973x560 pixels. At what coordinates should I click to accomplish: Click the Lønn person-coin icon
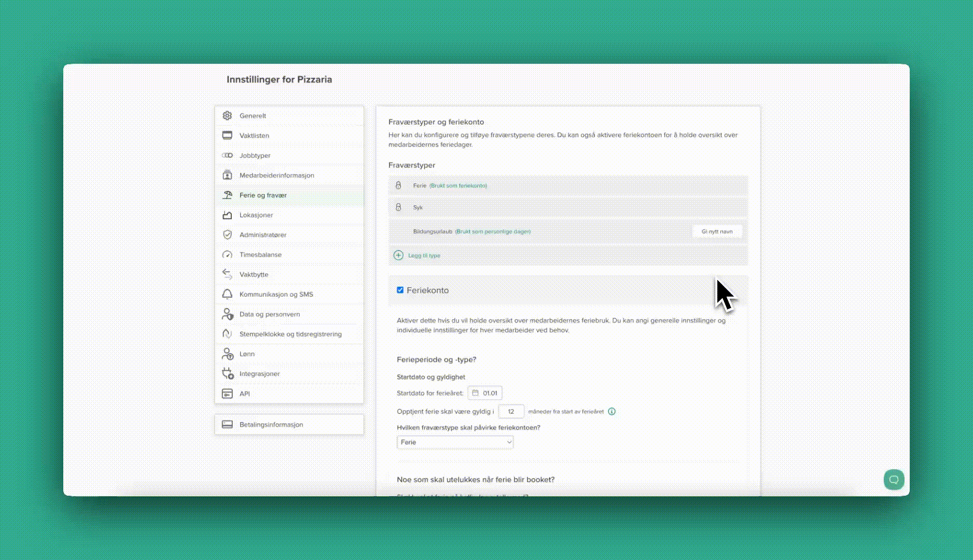227,354
